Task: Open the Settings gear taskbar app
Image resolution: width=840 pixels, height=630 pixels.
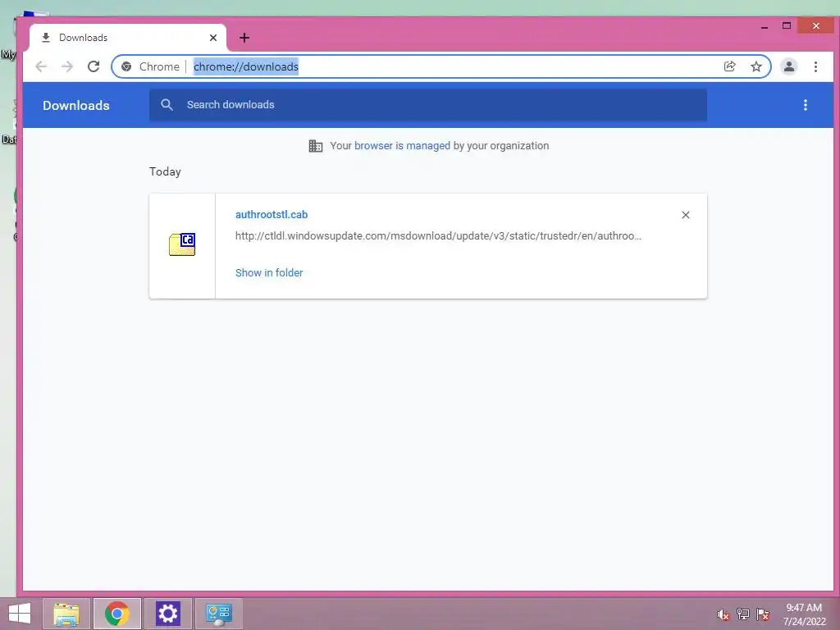Action: 167,614
